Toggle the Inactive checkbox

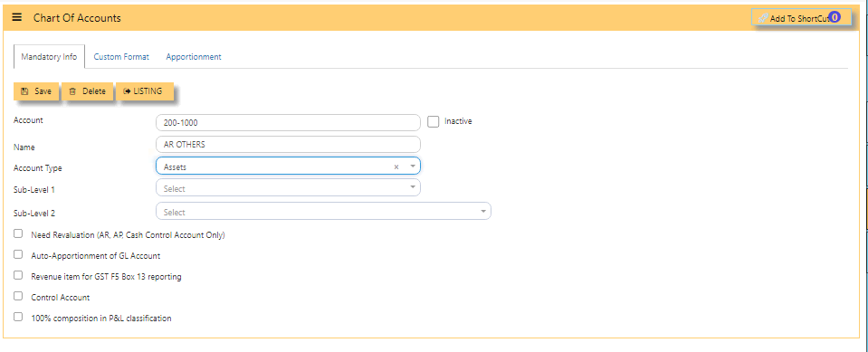pyautogui.click(x=433, y=121)
